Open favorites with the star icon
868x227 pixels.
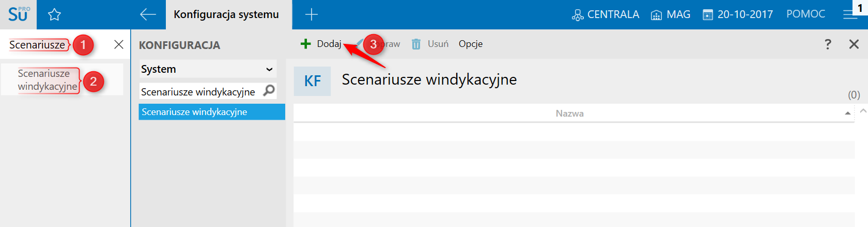tap(54, 14)
